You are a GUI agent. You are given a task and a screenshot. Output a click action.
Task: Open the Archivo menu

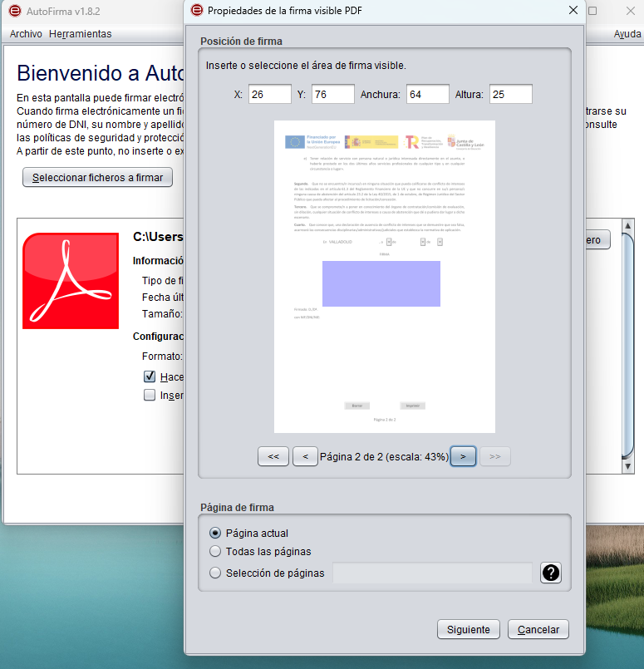(26, 34)
